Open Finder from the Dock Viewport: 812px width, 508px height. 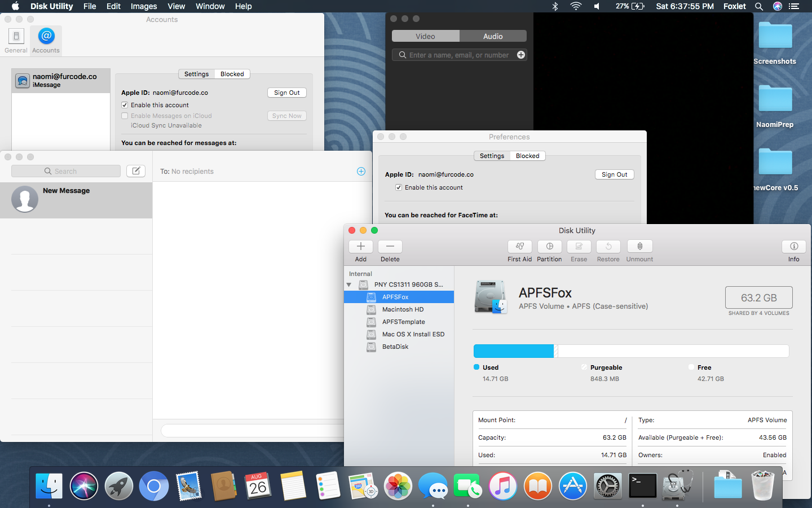(x=49, y=486)
